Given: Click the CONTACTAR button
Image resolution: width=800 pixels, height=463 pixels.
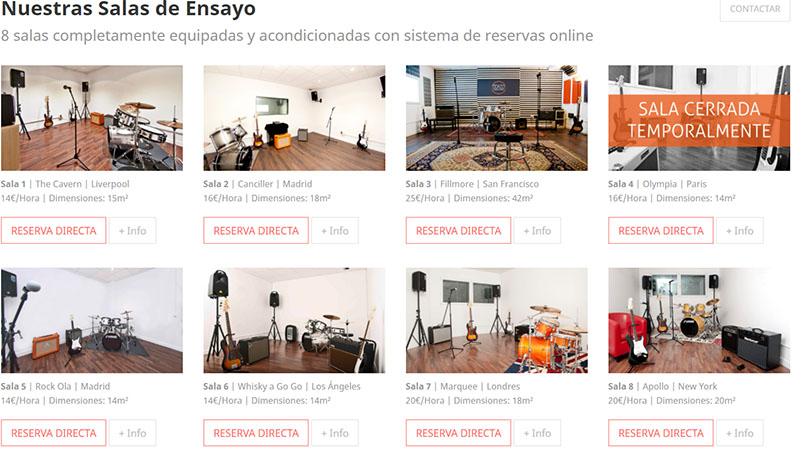Looking at the screenshot, I should 755,9.
